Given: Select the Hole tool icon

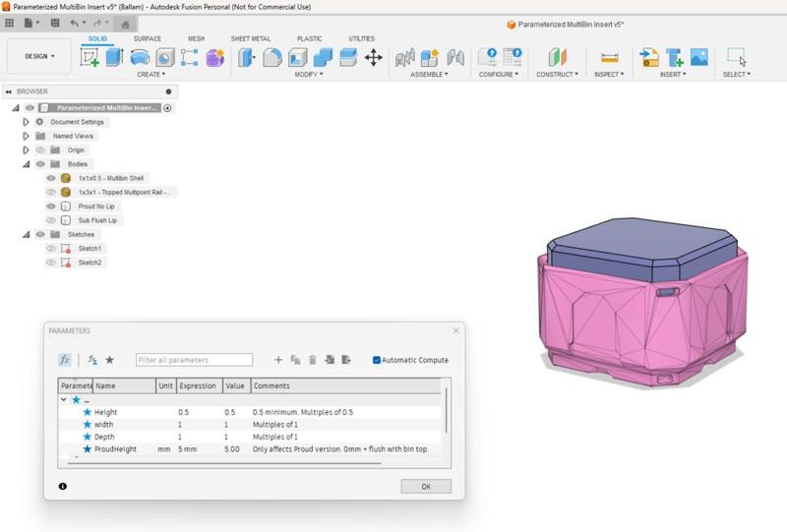Looking at the screenshot, I should pyautogui.click(x=164, y=58).
